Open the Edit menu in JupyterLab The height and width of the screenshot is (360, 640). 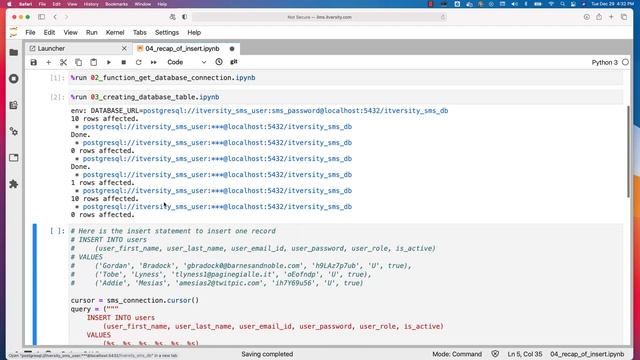pyautogui.click(x=49, y=32)
